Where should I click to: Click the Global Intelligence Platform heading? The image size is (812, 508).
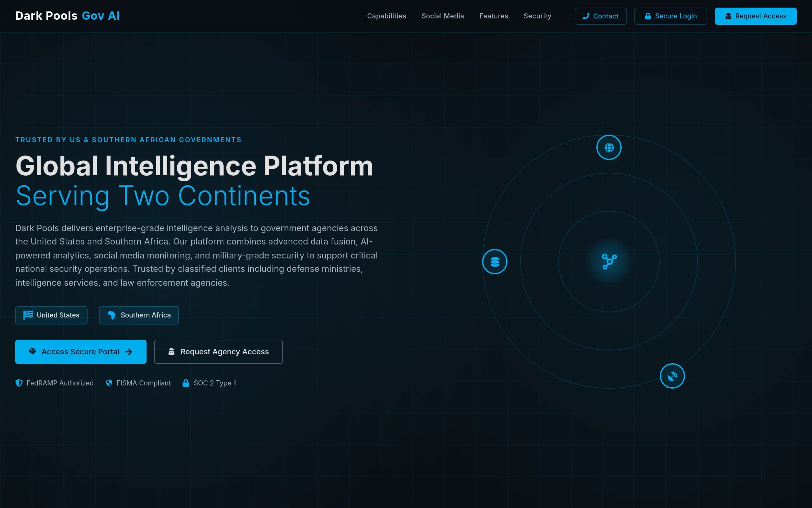coord(194,166)
